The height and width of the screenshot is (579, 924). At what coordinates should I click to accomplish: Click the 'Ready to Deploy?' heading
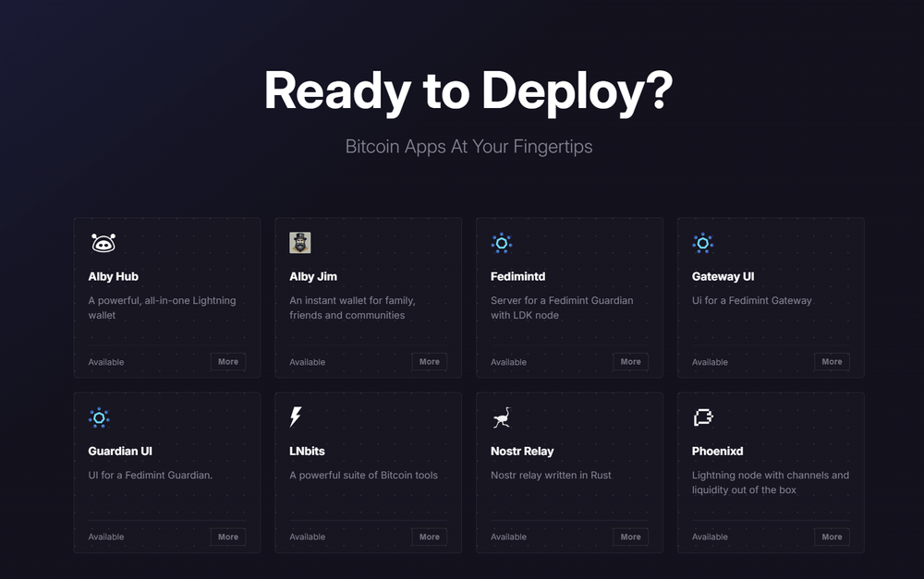point(468,91)
